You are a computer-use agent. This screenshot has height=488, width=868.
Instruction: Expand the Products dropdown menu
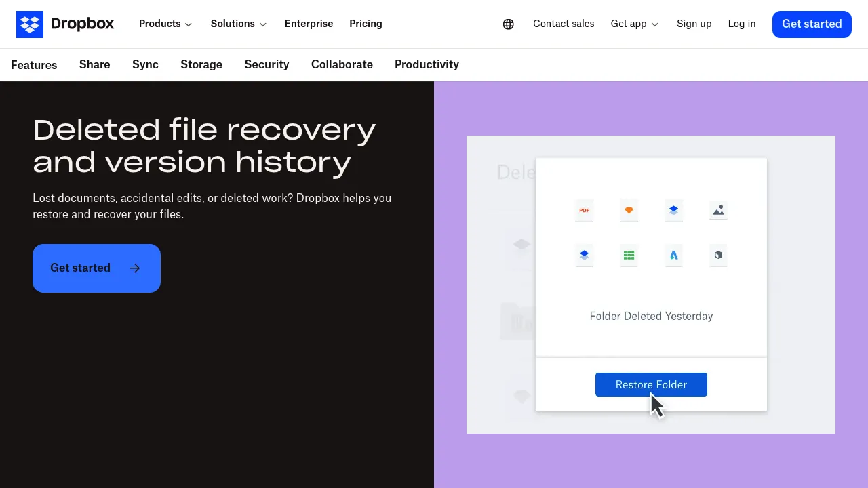click(x=165, y=24)
